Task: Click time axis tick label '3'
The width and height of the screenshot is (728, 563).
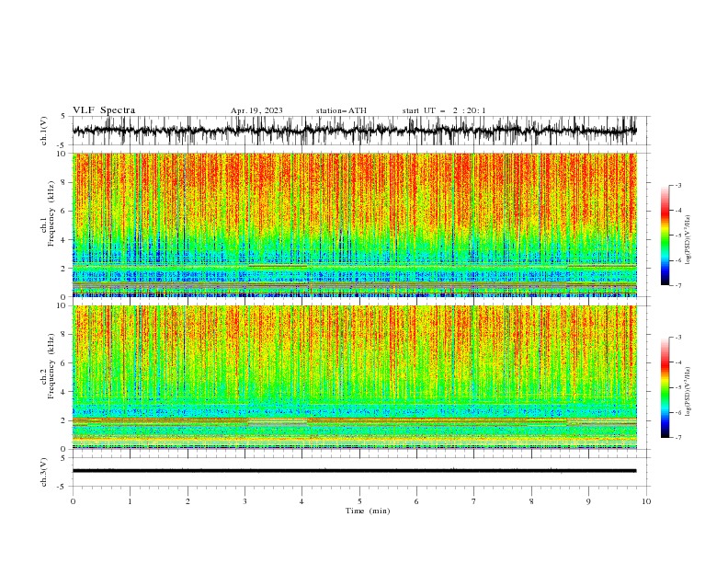Action: (x=245, y=501)
